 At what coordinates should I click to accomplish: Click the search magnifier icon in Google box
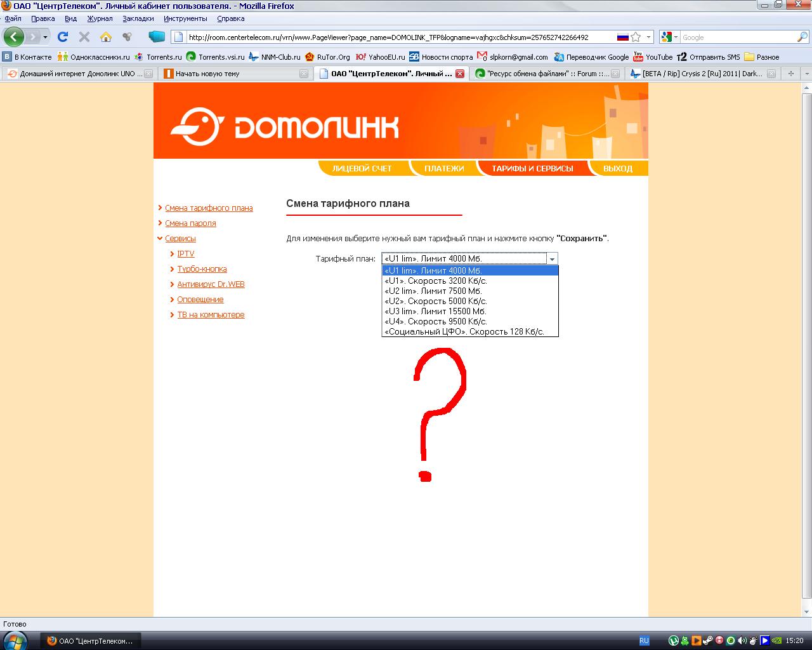(802, 37)
